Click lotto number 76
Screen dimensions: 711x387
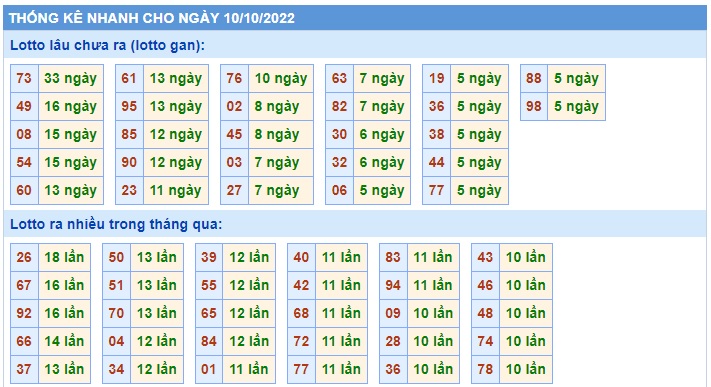pos(234,78)
